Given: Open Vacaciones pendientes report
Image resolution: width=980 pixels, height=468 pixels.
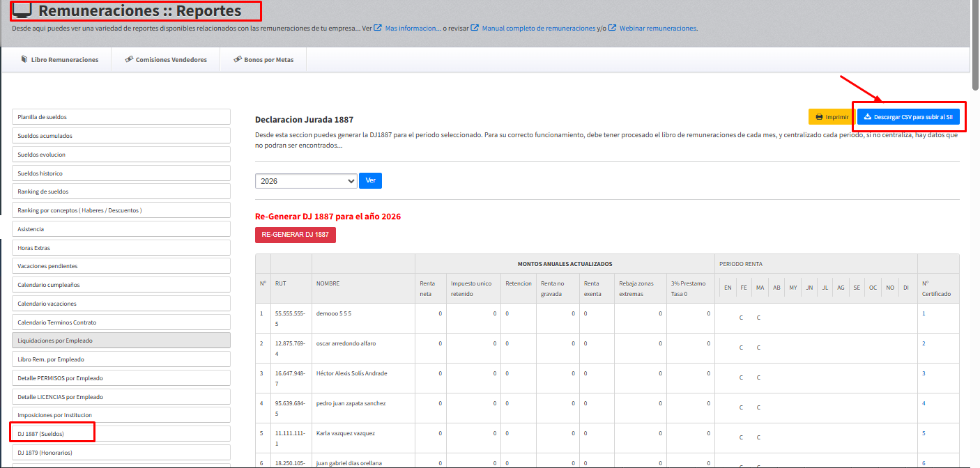Looking at the screenshot, I should click(121, 266).
